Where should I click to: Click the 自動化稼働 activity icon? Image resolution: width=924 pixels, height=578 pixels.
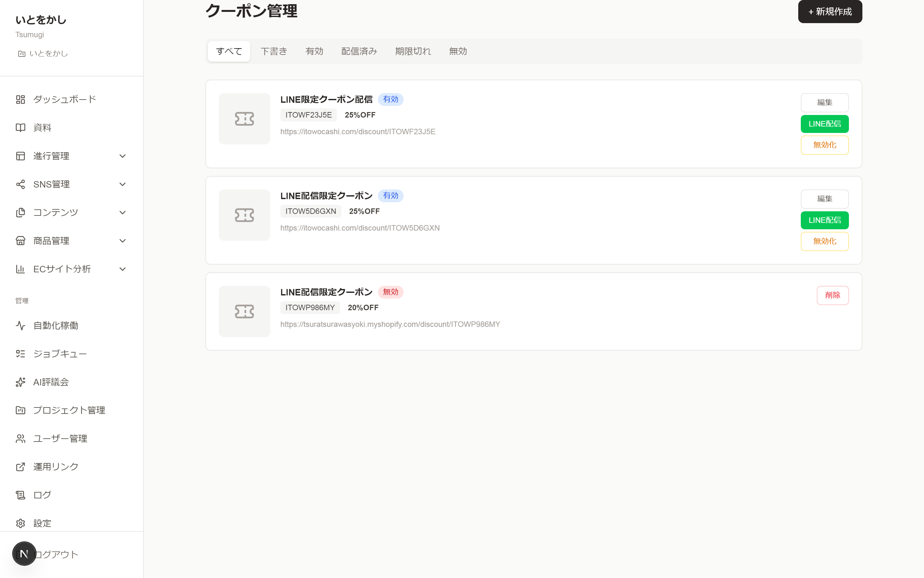point(20,326)
